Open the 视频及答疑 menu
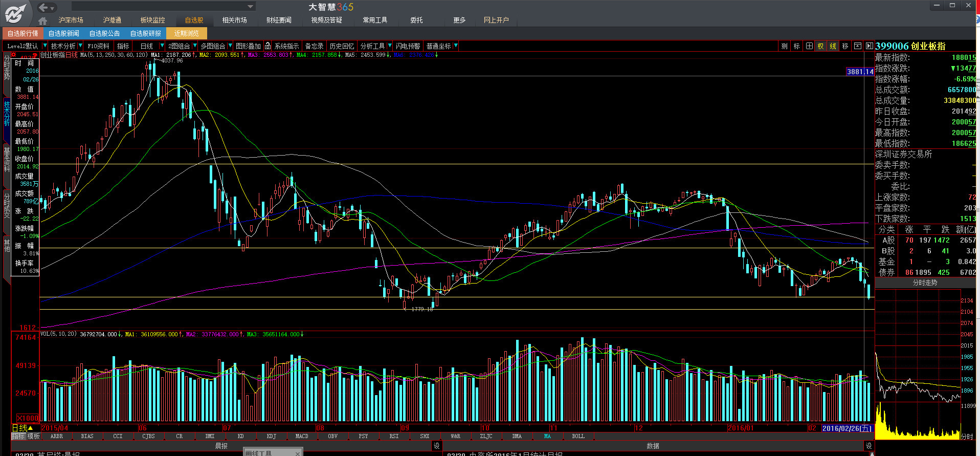The height and width of the screenshot is (456, 980). tap(326, 20)
